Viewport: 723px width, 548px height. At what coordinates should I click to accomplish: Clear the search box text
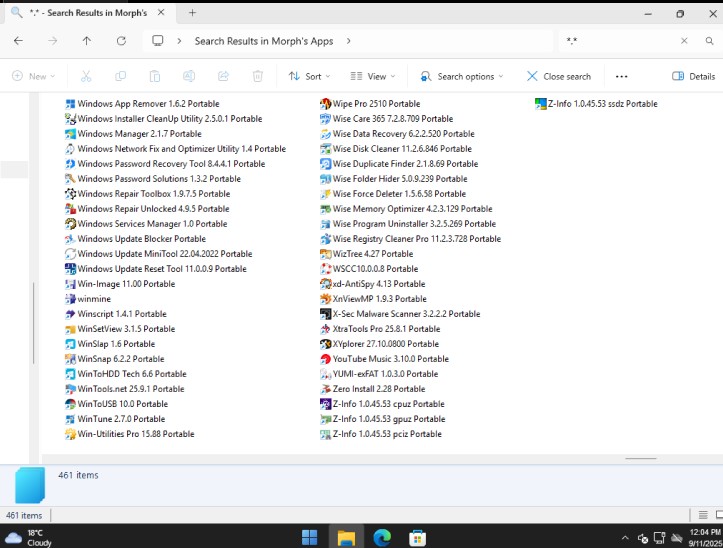[684, 41]
